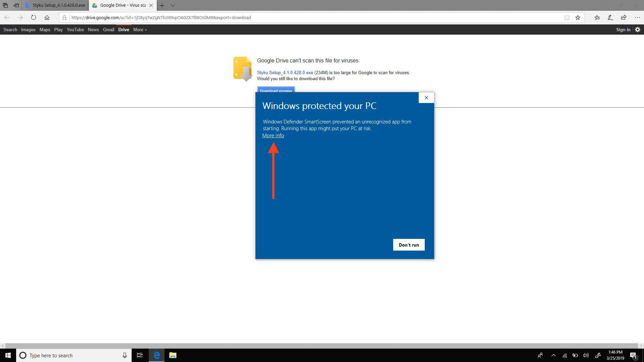This screenshot has height=362, width=644.
Task: Click the More info link
Action: 273,136
